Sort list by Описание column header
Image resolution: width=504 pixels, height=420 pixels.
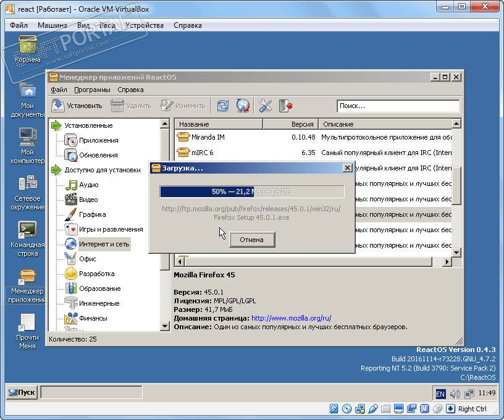coord(385,124)
